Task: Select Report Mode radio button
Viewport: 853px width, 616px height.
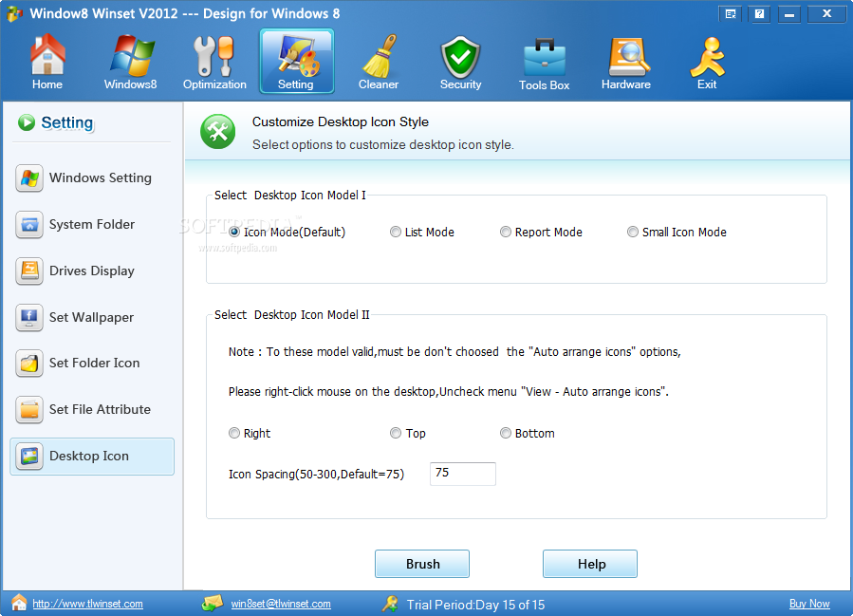Action: [x=506, y=233]
